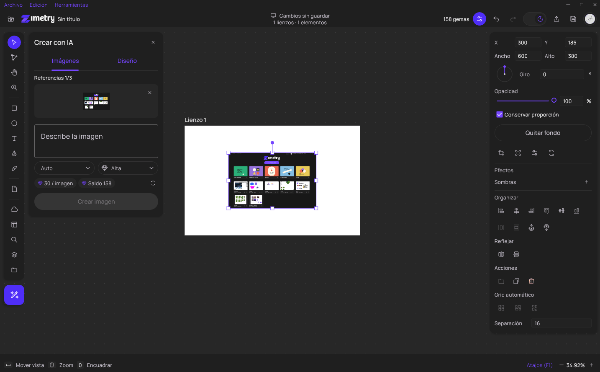The width and height of the screenshot is (600, 372).
Task: Switch to the Imágenes tab
Action: click(65, 61)
